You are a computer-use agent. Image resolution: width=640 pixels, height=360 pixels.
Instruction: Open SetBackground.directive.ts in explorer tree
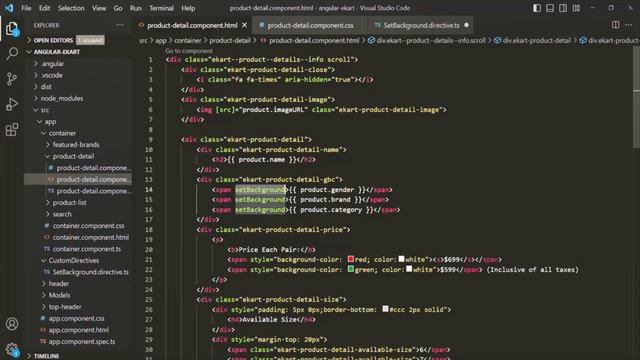(90, 272)
